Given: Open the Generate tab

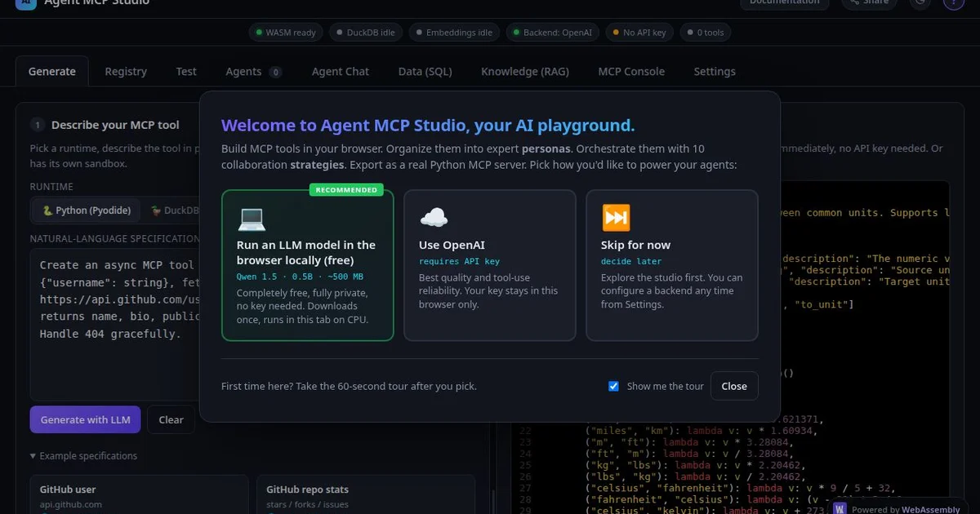Looking at the screenshot, I should click(52, 72).
